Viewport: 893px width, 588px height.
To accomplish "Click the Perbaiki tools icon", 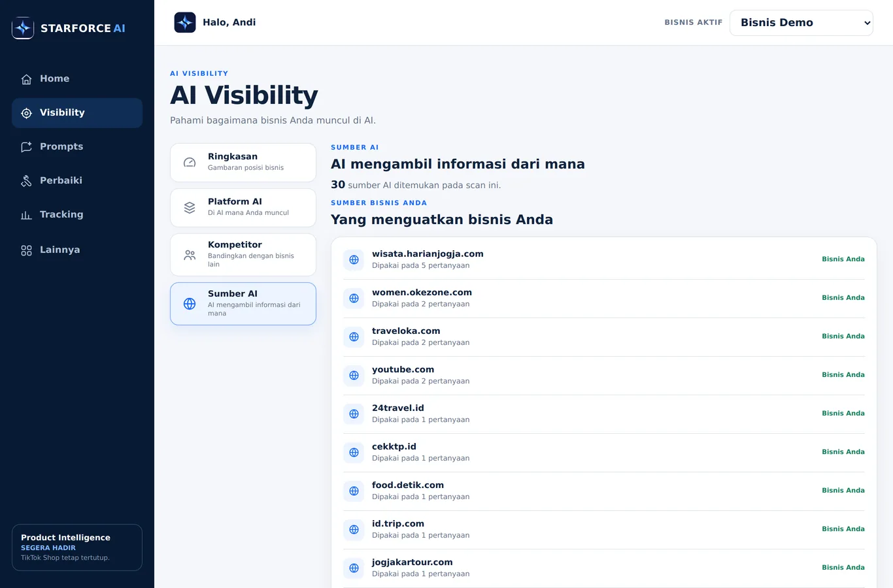I will (x=26, y=181).
